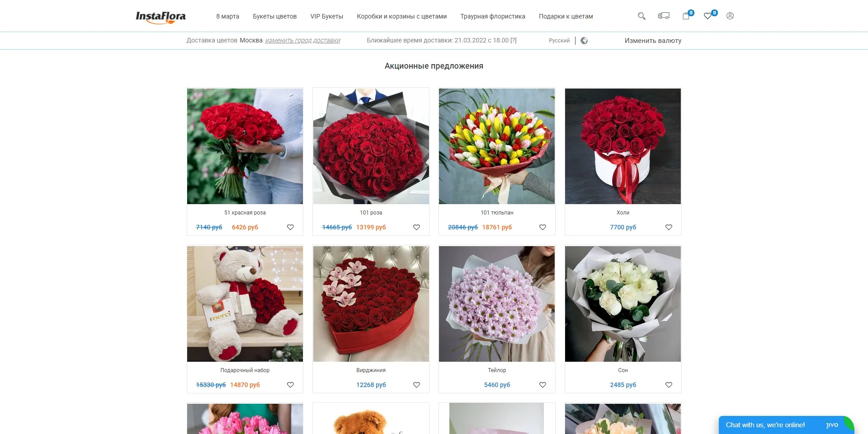Click the crossed-out 7140 руб old price
868x434 pixels.
click(209, 227)
